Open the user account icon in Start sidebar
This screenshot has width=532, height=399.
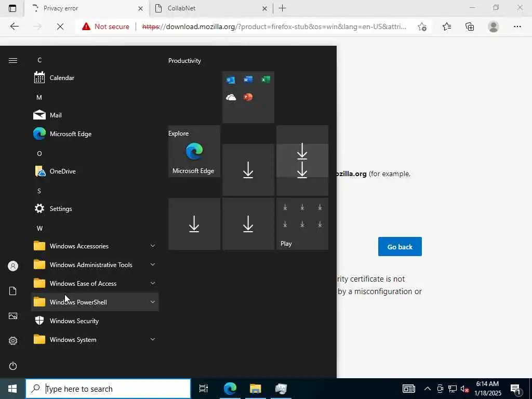tap(13, 266)
